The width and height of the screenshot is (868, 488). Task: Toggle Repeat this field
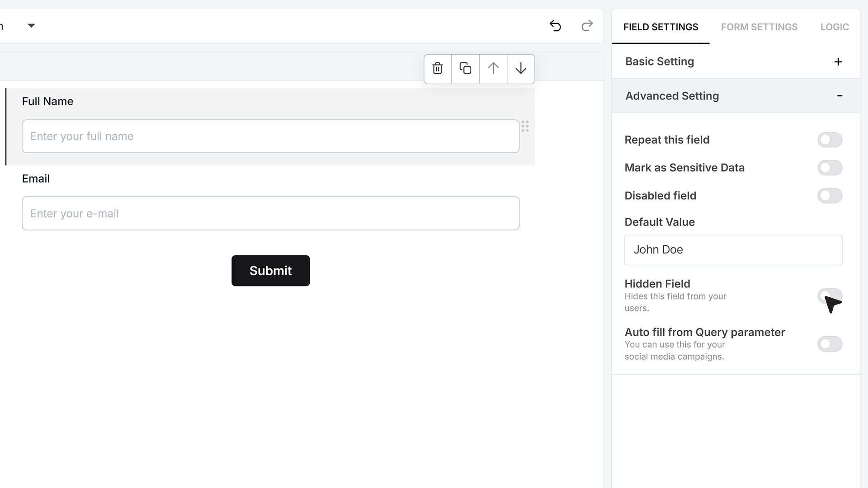[830, 140]
